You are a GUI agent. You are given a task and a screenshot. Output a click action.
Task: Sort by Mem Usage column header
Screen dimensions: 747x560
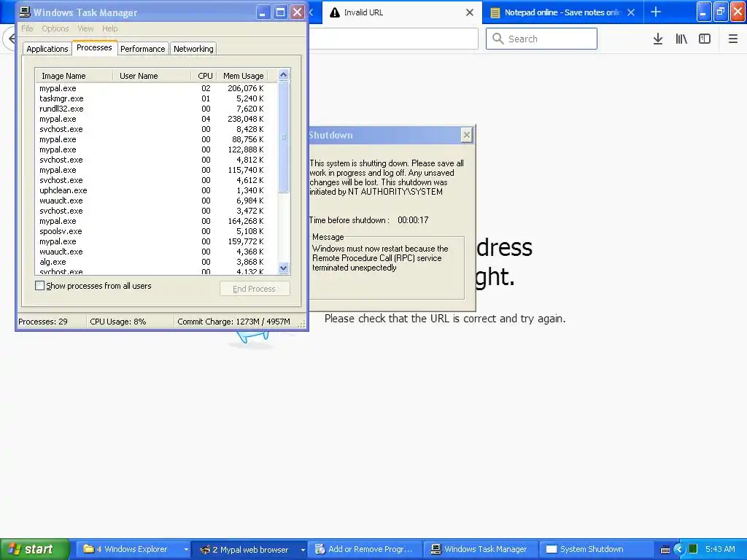(243, 76)
